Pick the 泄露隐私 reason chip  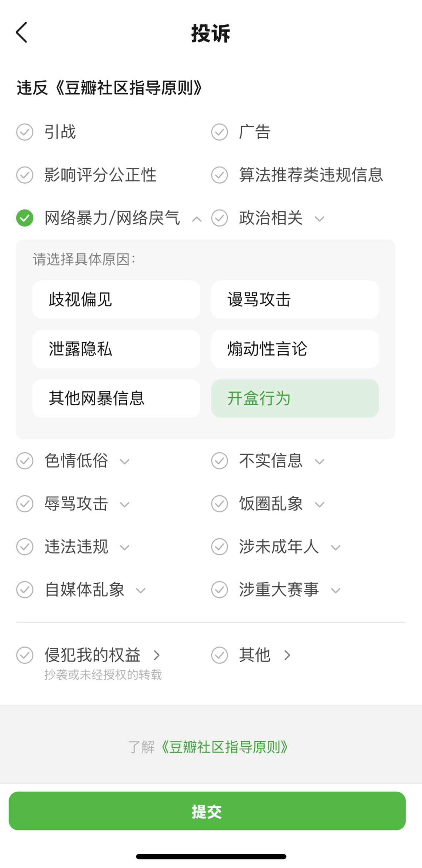coord(116,349)
